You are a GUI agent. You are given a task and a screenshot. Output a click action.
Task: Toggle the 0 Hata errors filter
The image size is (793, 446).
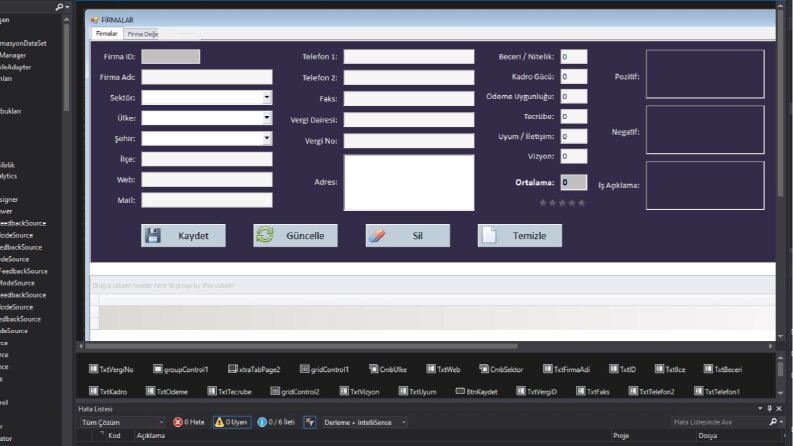[189, 422]
